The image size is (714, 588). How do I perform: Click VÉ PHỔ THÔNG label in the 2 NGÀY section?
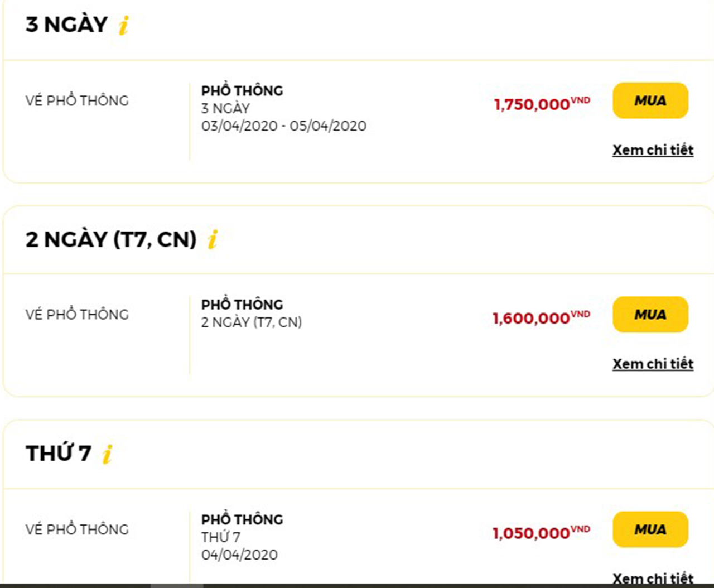coord(77,315)
